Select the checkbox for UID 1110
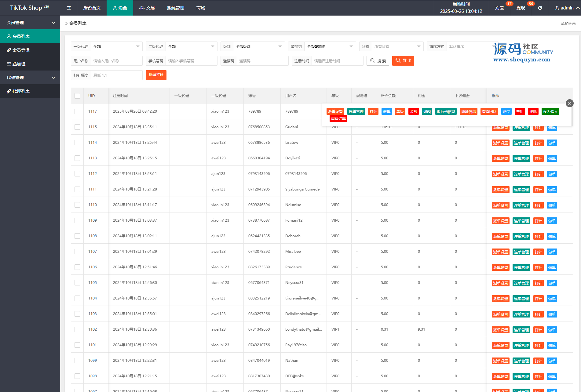581x392 pixels. pyautogui.click(x=77, y=205)
